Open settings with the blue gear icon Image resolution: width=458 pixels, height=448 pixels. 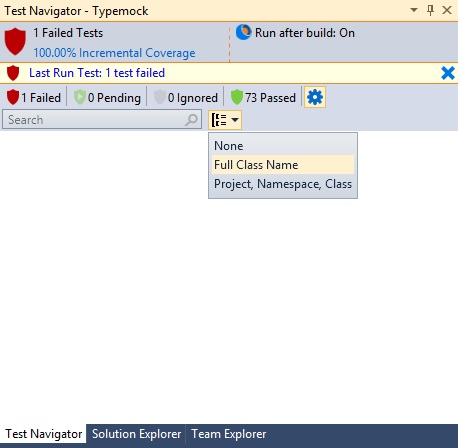(x=315, y=97)
